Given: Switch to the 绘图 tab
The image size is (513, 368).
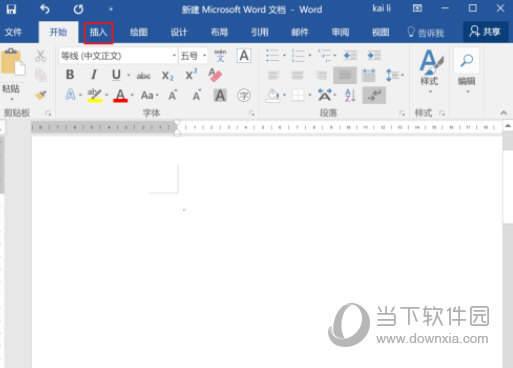Looking at the screenshot, I should [x=139, y=32].
